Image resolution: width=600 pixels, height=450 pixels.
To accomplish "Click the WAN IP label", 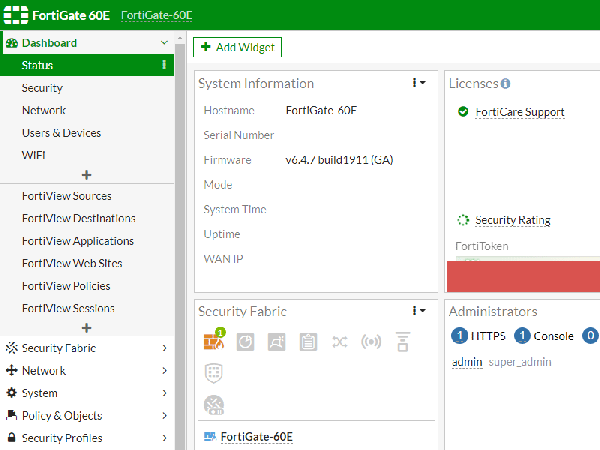I will (x=223, y=259).
